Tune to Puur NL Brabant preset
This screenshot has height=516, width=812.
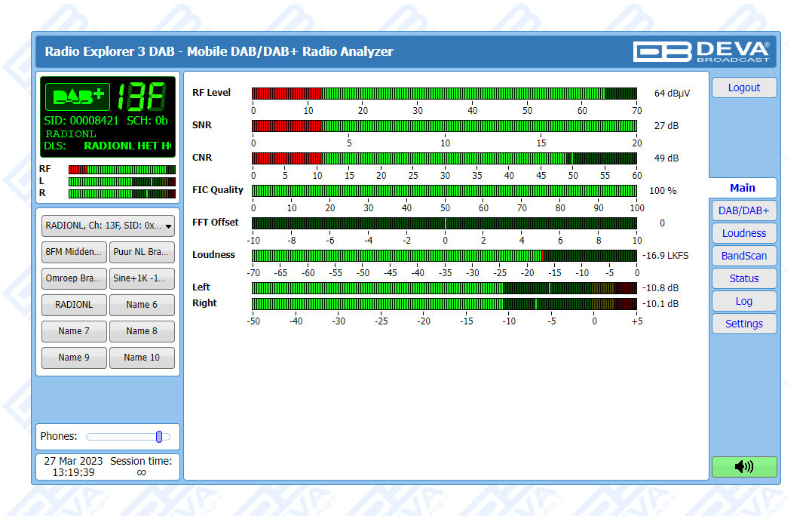142,252
